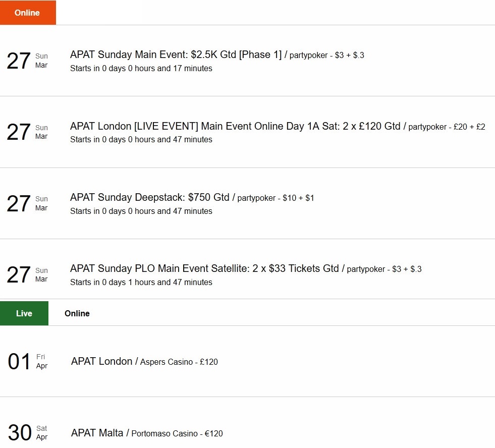Click partypoker £20 + £2 buy-in text
The height and width of the screenshot is (448, 495).
[447, 127]
